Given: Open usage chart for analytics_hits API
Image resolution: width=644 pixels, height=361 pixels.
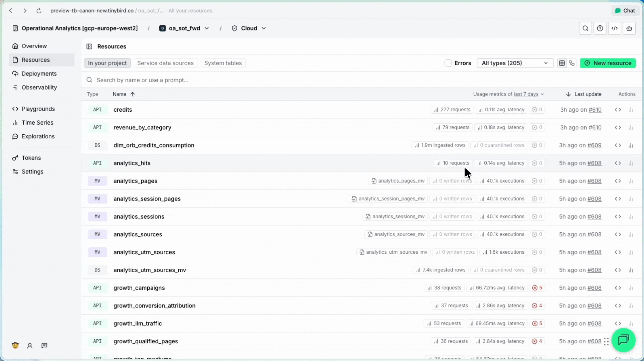Looking at the screenshot, I should pos(631,163).
